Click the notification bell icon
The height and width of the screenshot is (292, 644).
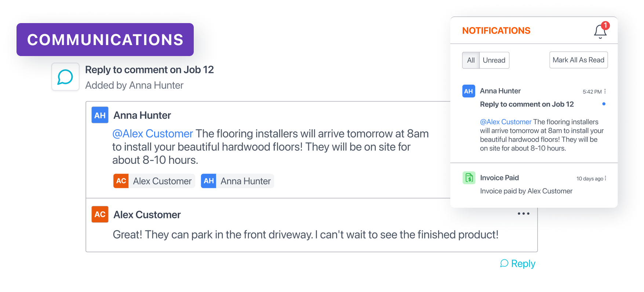600,31
